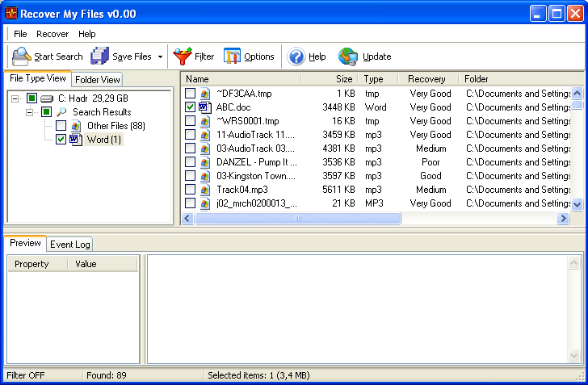Click the 5611 KB size cell

coord(338,190)
